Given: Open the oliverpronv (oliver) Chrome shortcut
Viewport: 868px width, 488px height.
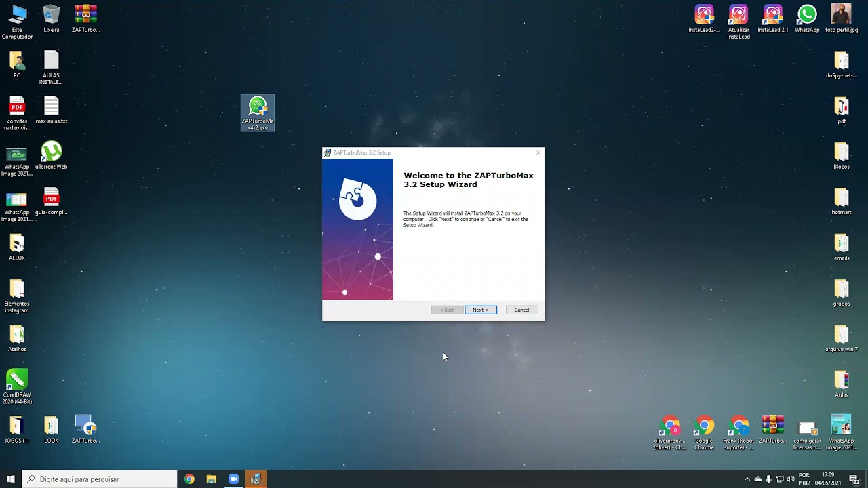Looking at the screenshot, I should [x=670, y=432].
